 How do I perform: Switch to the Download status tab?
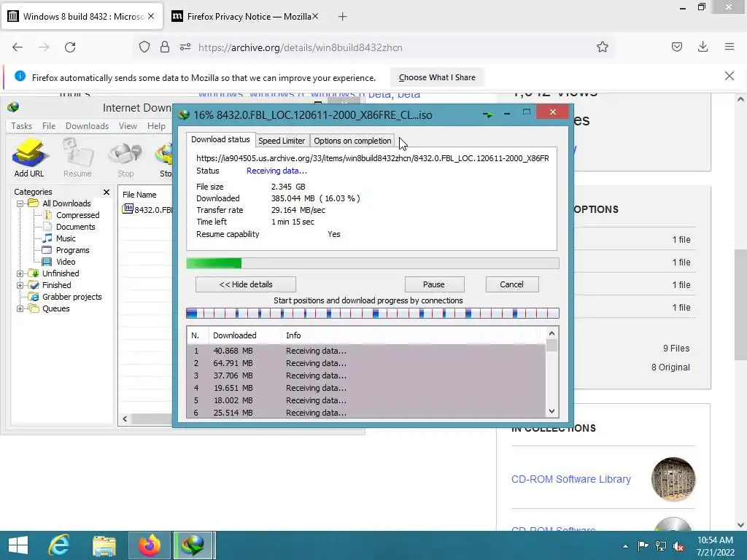coord(220,139)
